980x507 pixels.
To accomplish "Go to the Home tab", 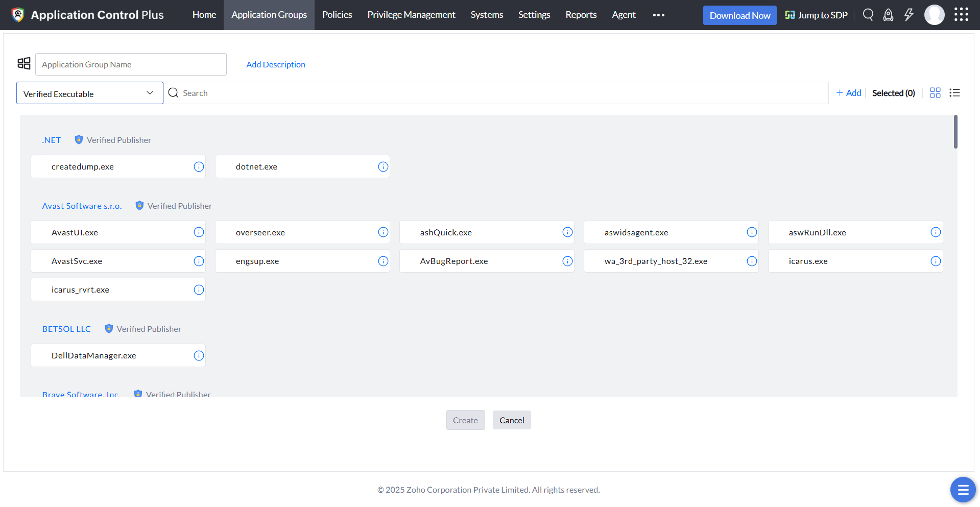I will click(x=204, y=15).
